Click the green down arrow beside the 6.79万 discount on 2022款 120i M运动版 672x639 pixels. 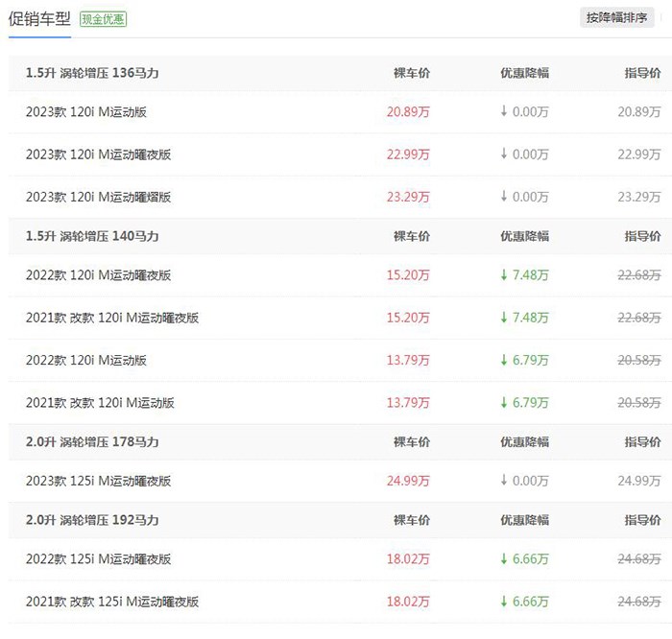point(504,360)
